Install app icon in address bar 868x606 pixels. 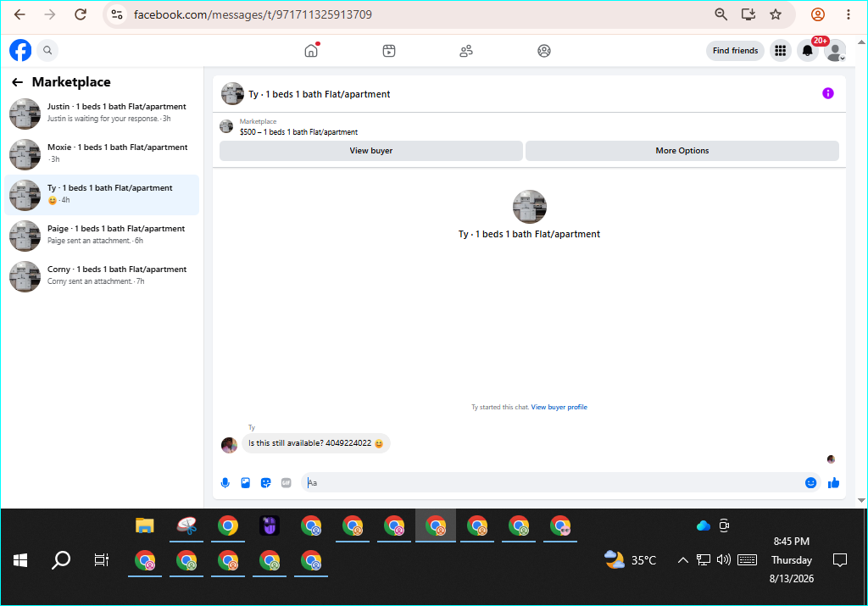click(x=748, y=14)
